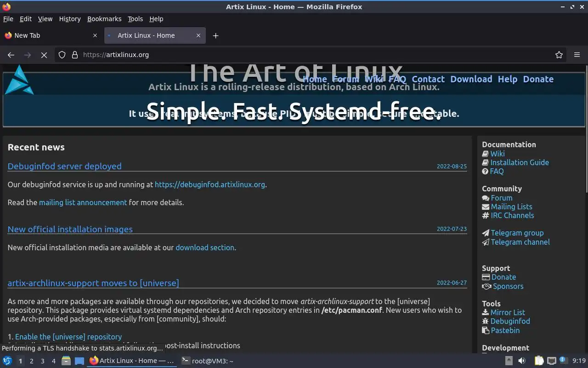Open the History menu
This screenshot has width=588, height=368.
pyautogui.click(x=70, y=19)
